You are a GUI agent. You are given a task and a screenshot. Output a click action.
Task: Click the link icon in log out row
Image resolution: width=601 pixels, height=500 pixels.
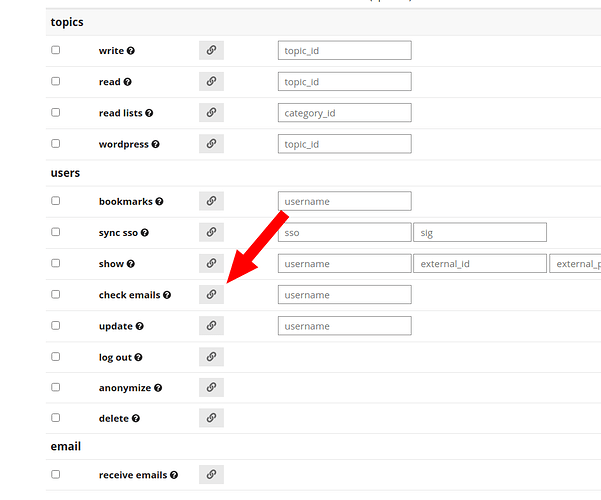(x=211, y=357)
